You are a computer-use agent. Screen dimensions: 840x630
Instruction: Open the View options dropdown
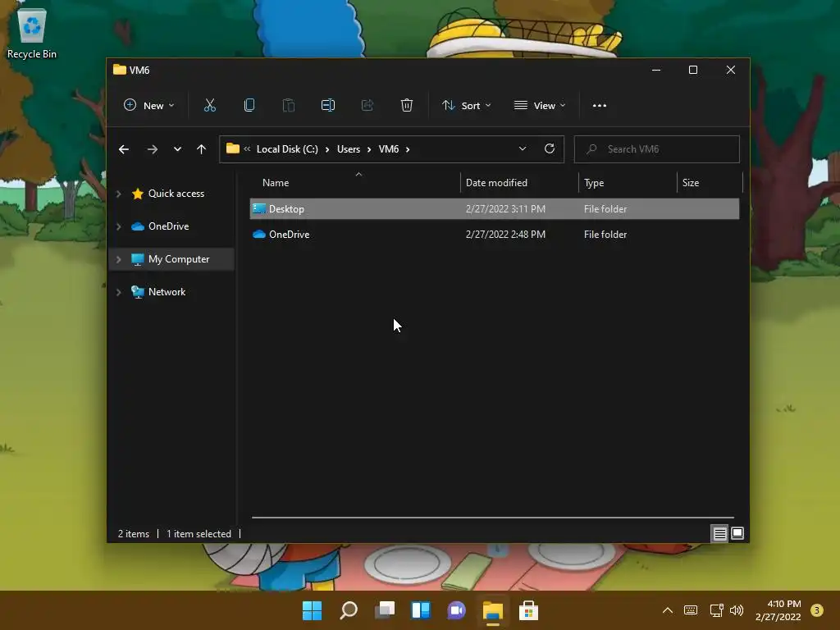(x=540, y=106)
